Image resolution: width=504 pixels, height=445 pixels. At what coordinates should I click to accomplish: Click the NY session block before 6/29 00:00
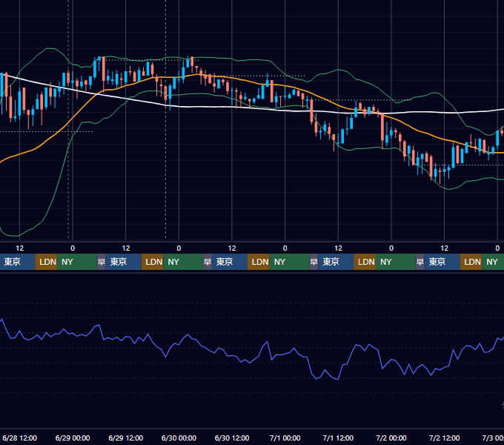(77, 262)
